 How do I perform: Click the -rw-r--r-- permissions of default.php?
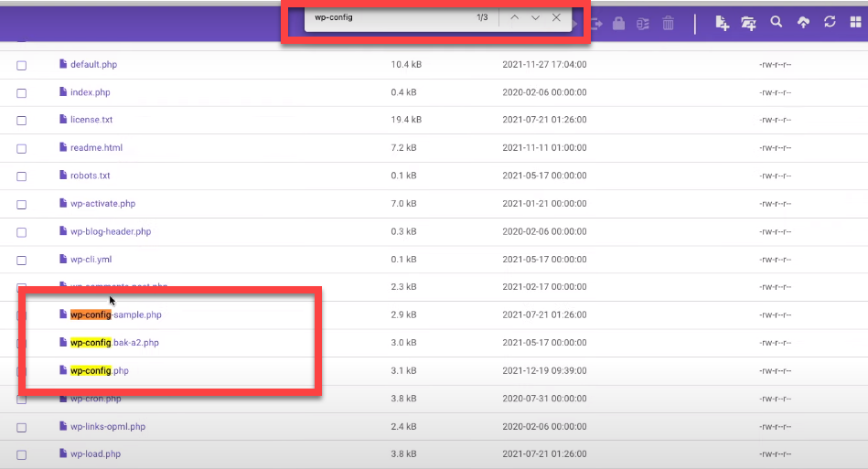coord(775,65)
